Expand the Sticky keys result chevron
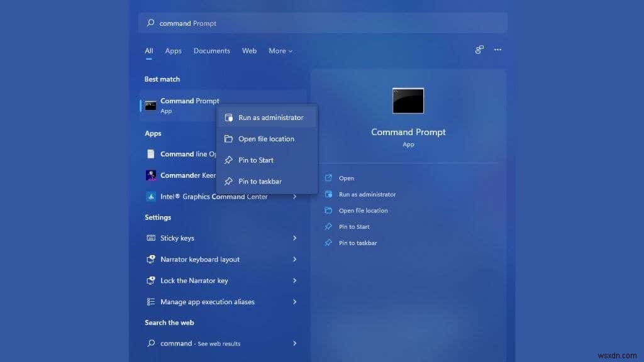 click(295, 238)
